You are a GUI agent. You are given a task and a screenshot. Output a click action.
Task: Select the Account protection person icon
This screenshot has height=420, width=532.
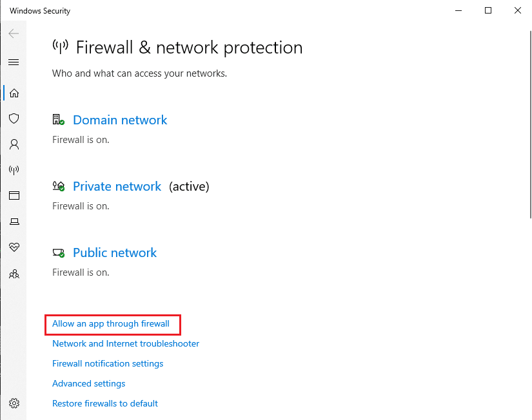(14, 144)
